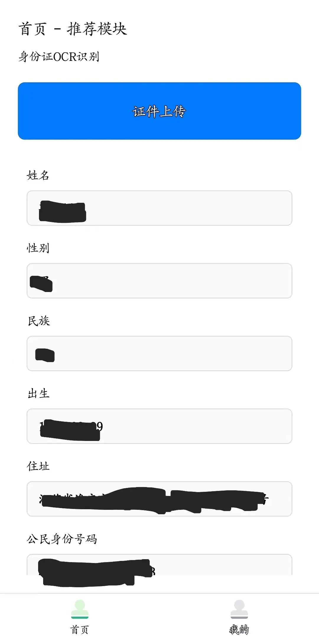Tap the 性别 field label
Viewport: 319px width, 644px height.
(38, 248)
